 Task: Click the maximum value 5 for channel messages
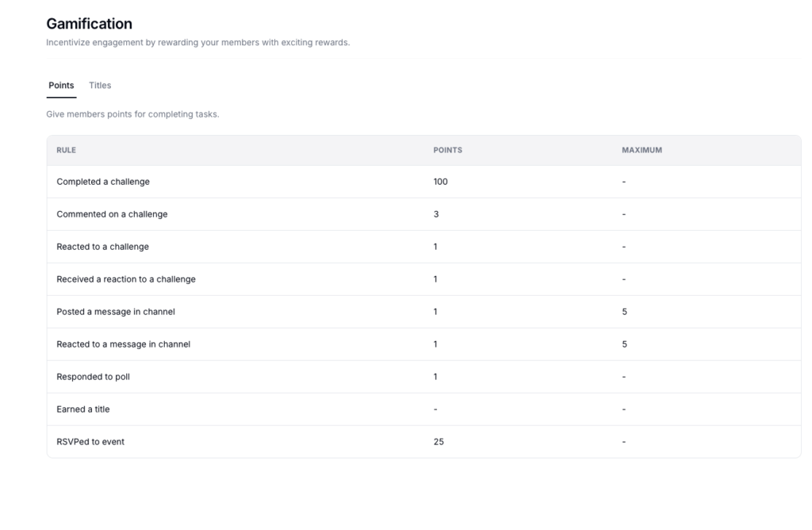pos(625,312)
